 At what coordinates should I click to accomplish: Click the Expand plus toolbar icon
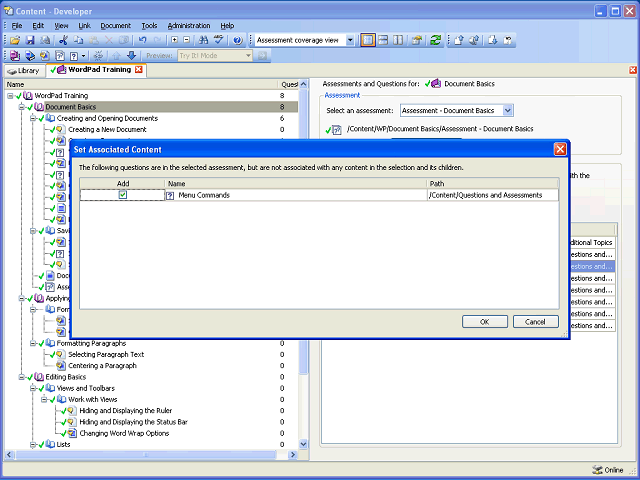tap(175, 40)
